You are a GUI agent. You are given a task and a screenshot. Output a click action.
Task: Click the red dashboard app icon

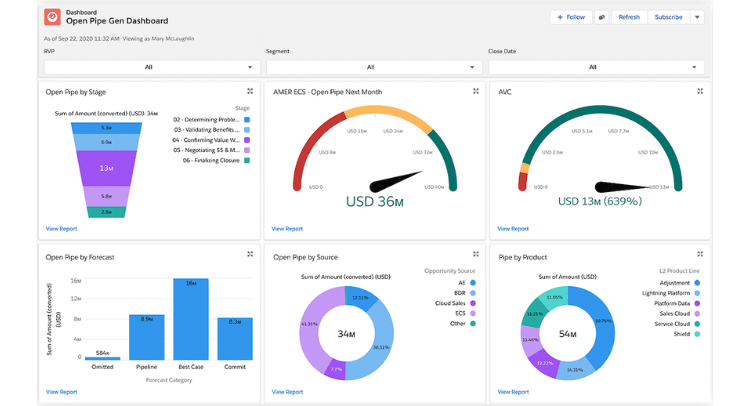pyautogui.click(x=52, y=17)
